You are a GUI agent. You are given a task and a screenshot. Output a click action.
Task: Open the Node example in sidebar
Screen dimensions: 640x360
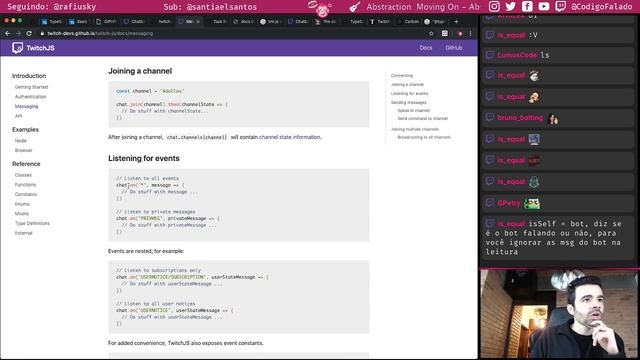[x=21, y=141]
